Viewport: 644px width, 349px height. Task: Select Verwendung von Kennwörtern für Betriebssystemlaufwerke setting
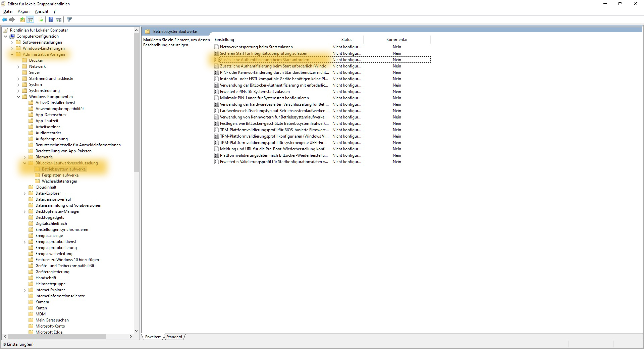tap(322, 117)
